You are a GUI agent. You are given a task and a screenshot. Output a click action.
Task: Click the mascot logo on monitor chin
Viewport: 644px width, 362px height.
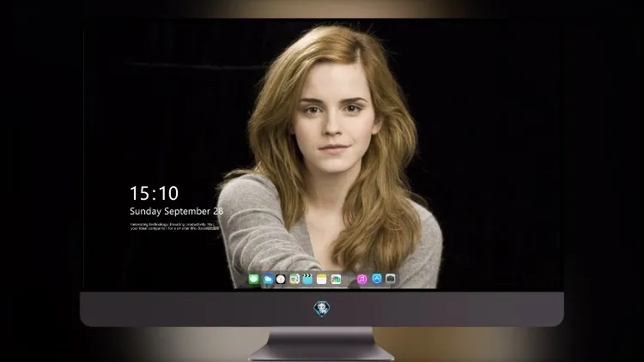[x=322, y=309]
